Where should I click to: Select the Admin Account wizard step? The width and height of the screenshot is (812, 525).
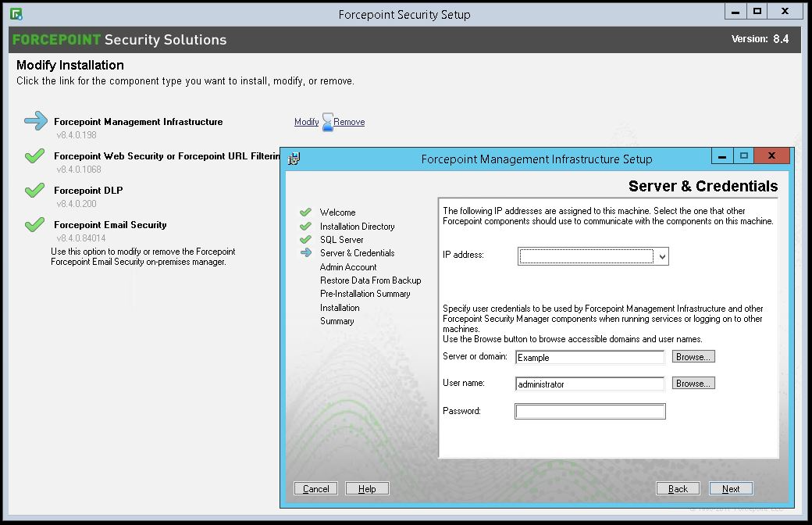347,266
